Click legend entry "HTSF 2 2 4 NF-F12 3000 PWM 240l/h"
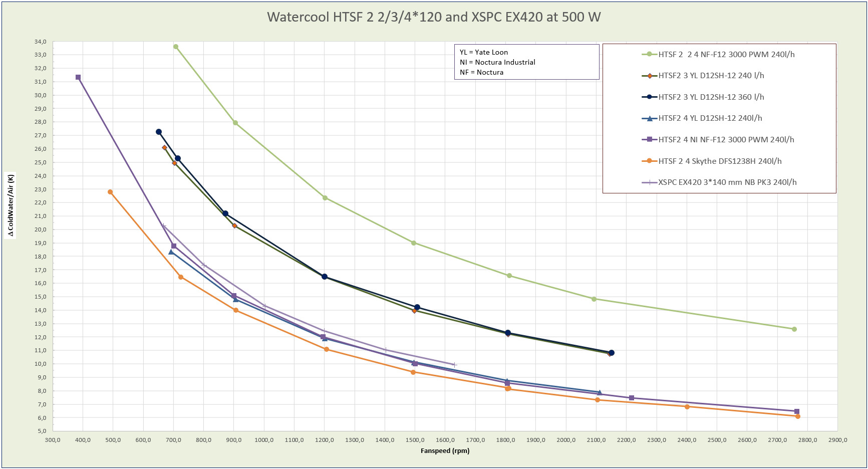This screenshot has height=469, width=868. click(718, 54)
